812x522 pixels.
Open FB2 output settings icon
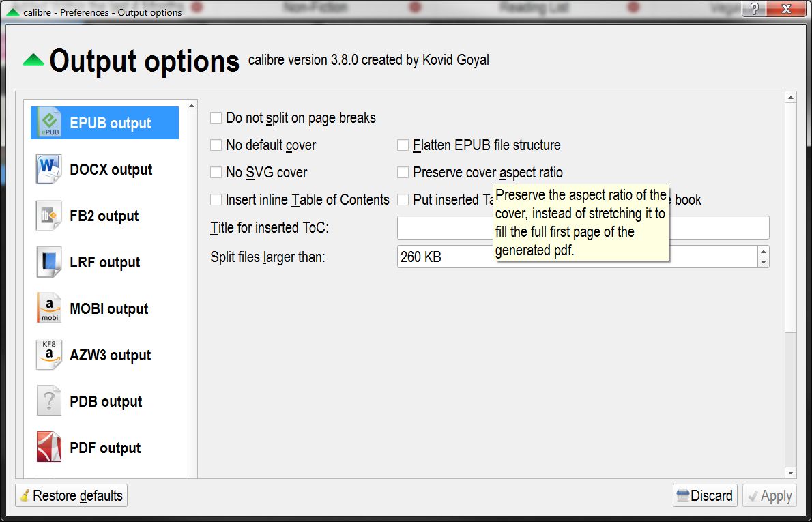pos(49,216)
